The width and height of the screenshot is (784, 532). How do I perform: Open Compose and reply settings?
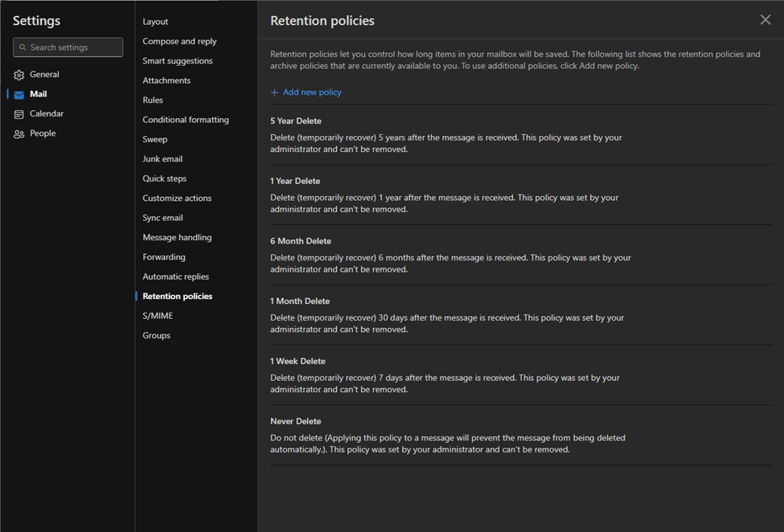179,41
